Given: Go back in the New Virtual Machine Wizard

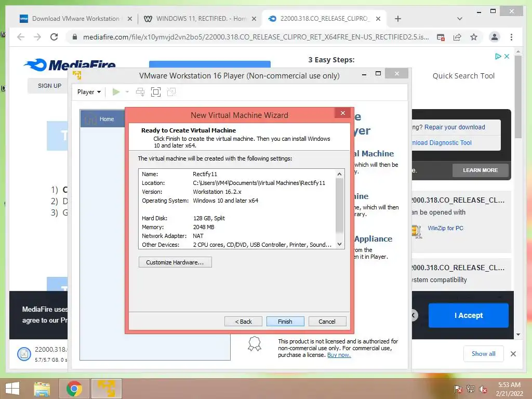Looking at the screenshot, I should point(243,321).
